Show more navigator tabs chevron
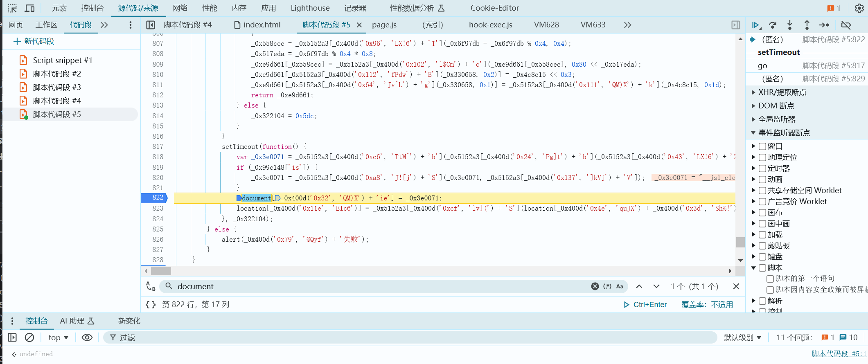 104,25
